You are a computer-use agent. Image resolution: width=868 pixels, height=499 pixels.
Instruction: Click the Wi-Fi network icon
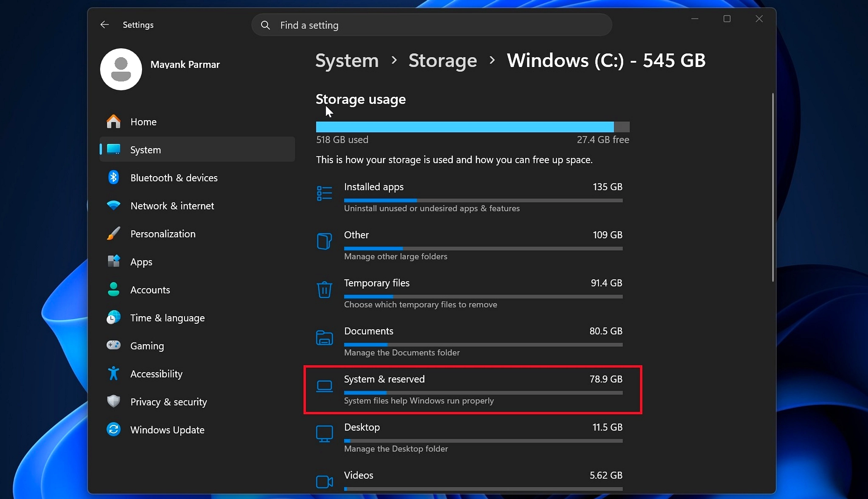(x=113, y=205)
